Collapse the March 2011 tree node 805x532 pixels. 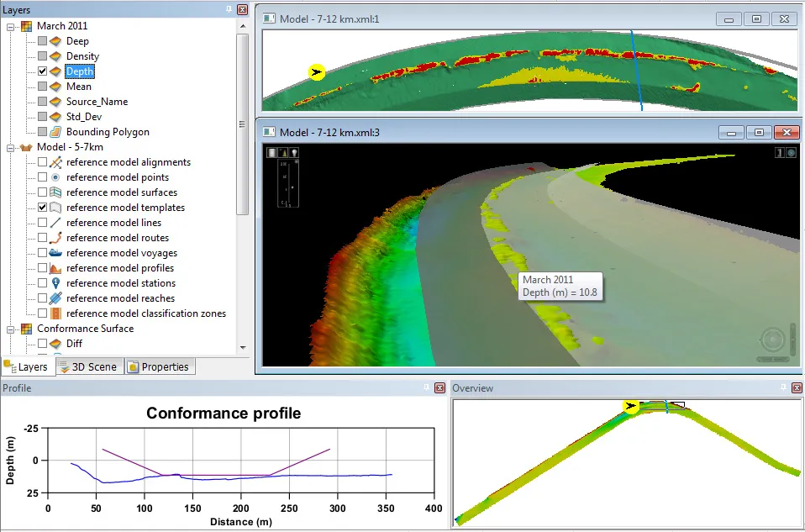pyautogui.click(x=10, y=26)
